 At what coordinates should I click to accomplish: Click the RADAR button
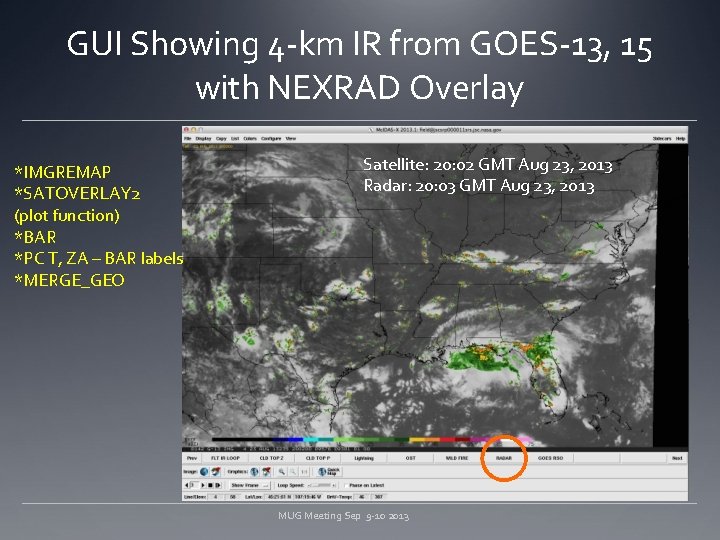(x=504, y=458)
